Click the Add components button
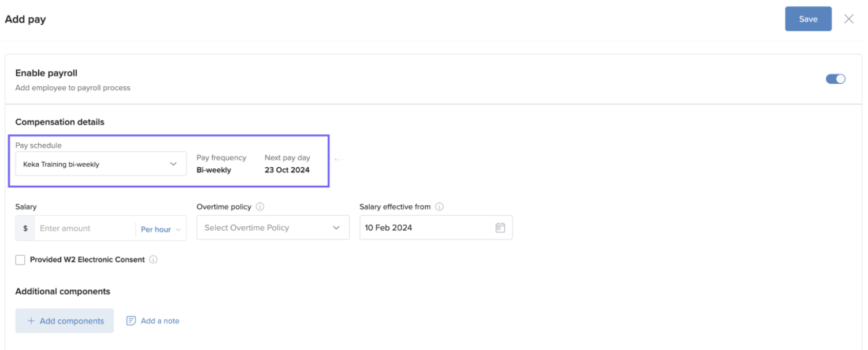 pos(65,321)
